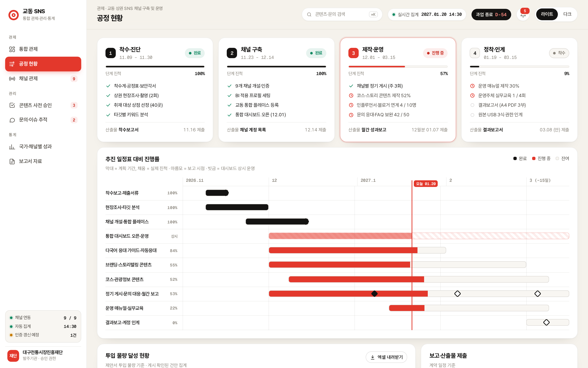Go to 콘텐츠 사전 승인 menu
Screen dimensions: 588x368
(43, 105)
